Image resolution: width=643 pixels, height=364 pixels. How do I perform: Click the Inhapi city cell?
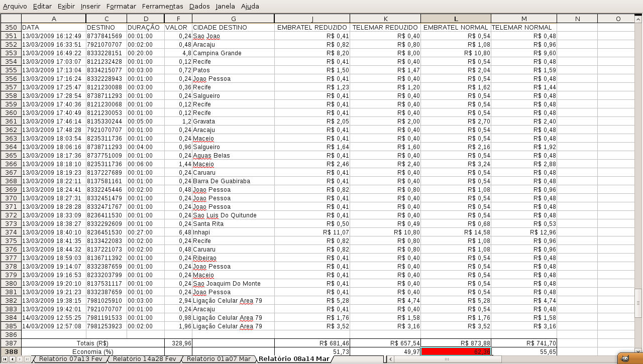(233, 232)
